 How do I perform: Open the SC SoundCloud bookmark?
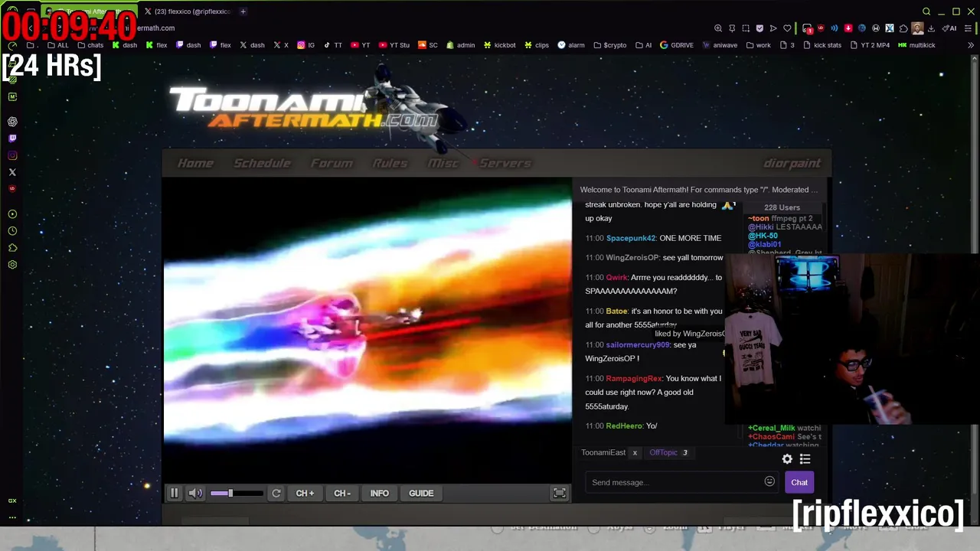click(428, 45)
